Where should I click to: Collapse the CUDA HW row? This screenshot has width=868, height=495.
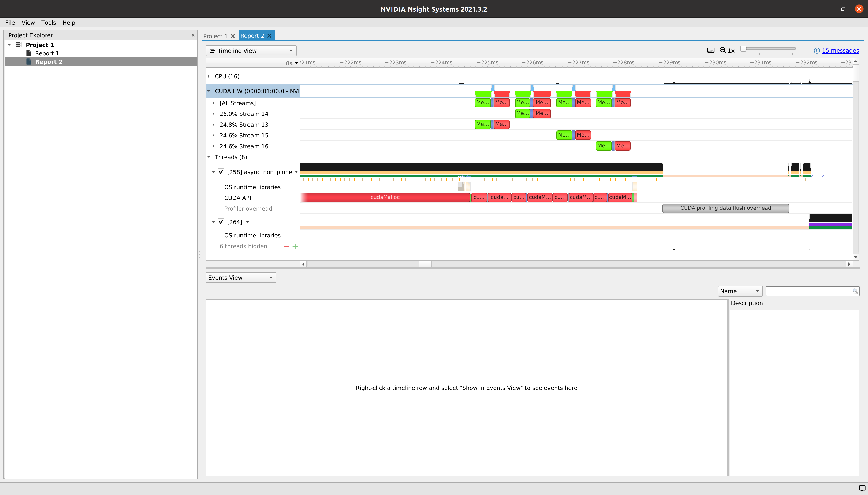tap(209, 91)
